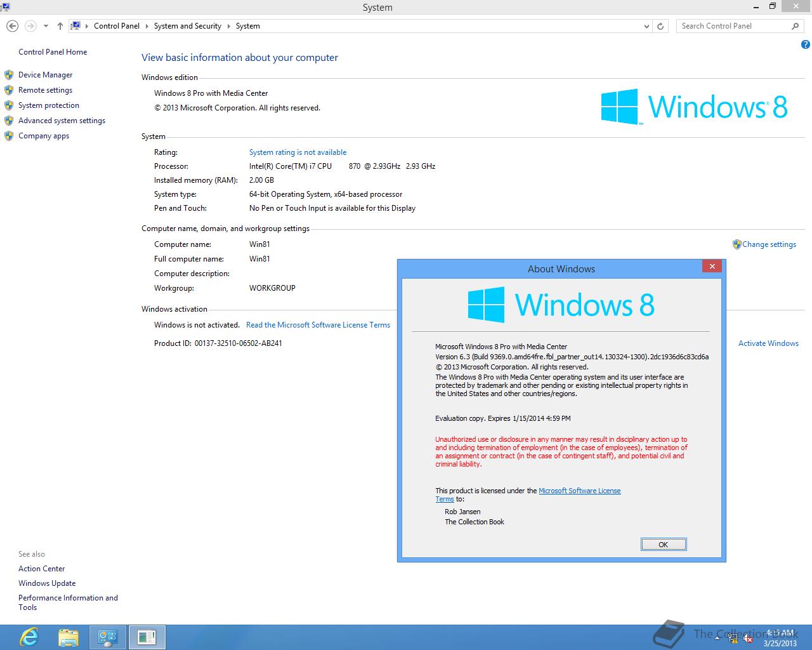Click 'Rob Jansen' licensee name
Image resolution: width=812 pixels, height=650 pixels.
coord(462,512)
